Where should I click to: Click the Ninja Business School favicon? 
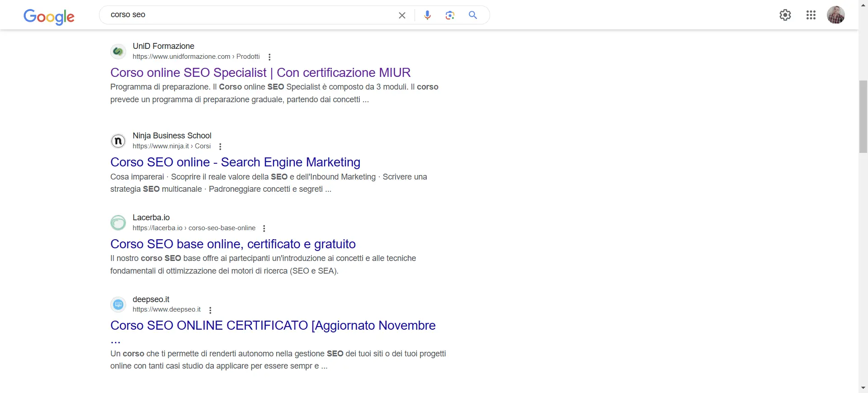click(x=118, y=141)
